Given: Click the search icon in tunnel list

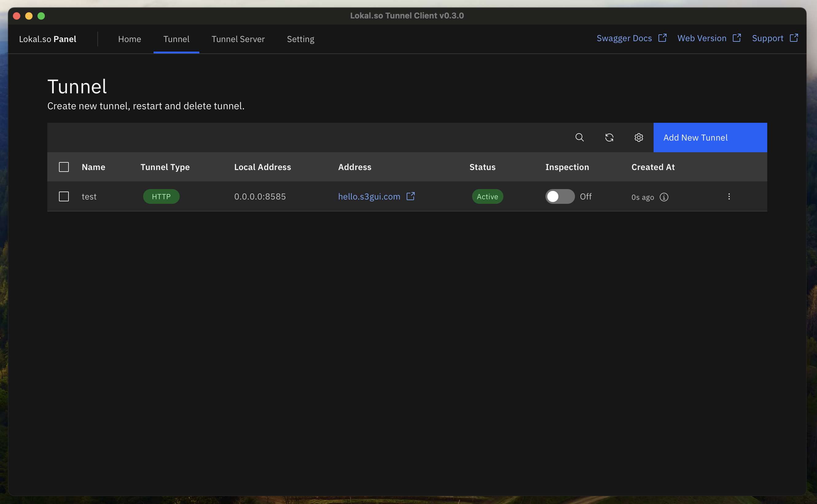Looking at the screenshot, I should (x=580, y=138).
